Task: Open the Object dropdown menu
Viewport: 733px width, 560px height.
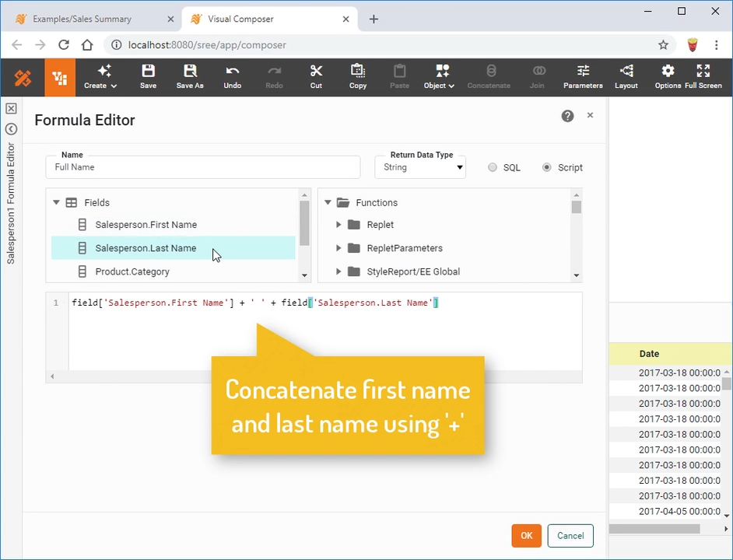Action: 439,77
